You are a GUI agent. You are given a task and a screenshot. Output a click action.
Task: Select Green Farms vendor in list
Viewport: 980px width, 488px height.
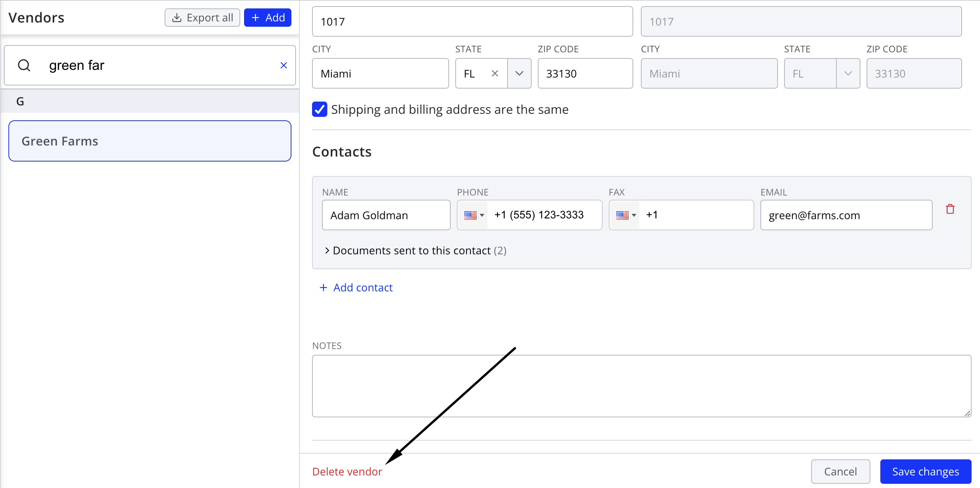150,141
